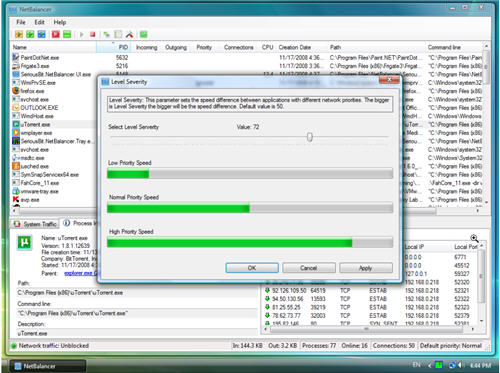Click the OUTLOOK.EXE process icon
This screenshot has height=373, width=500.
tap(16, 107)
